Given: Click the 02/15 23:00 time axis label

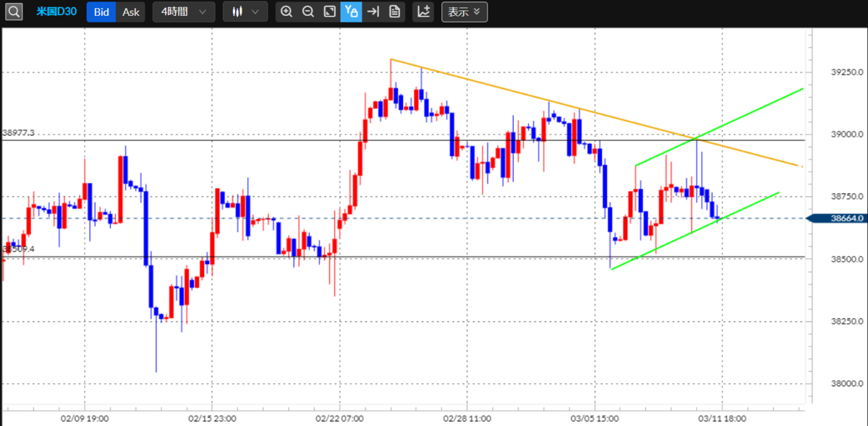Looking at the screenshot, I should point(211,418).
